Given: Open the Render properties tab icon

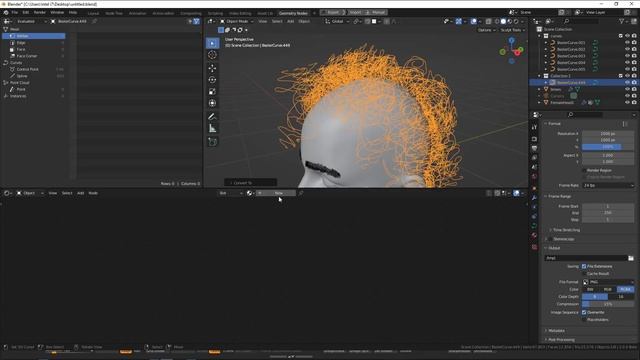Looking at the screenshot, I should click(534, 139).
